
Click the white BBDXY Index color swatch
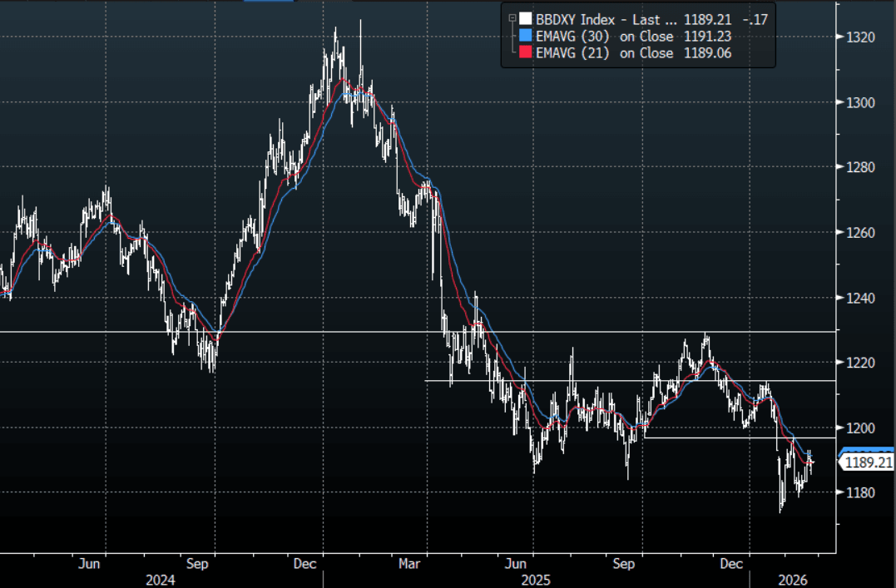pyautogui.click(x=524, y=18)
